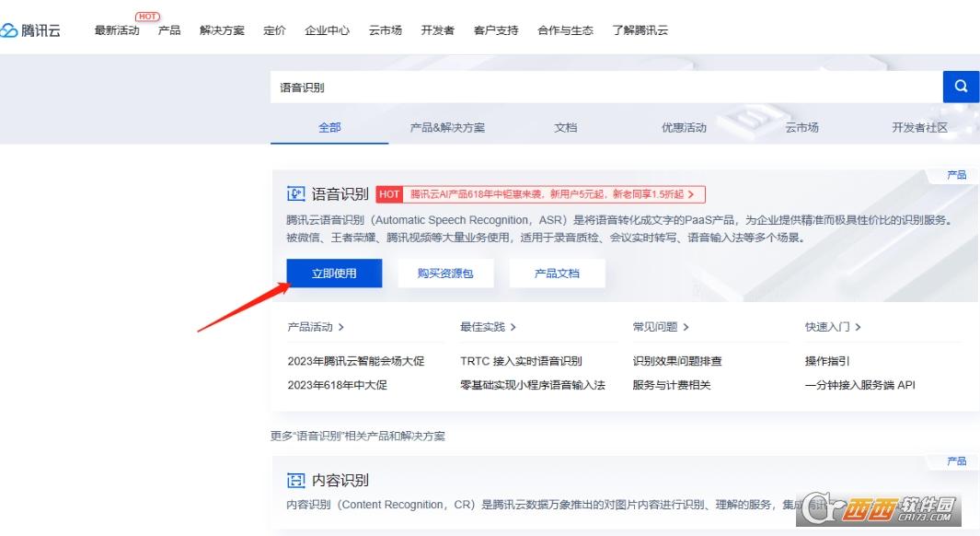The image size is (980, 536).
Task: Click the Tencent Cloud logo
Action: pos(30,30)
